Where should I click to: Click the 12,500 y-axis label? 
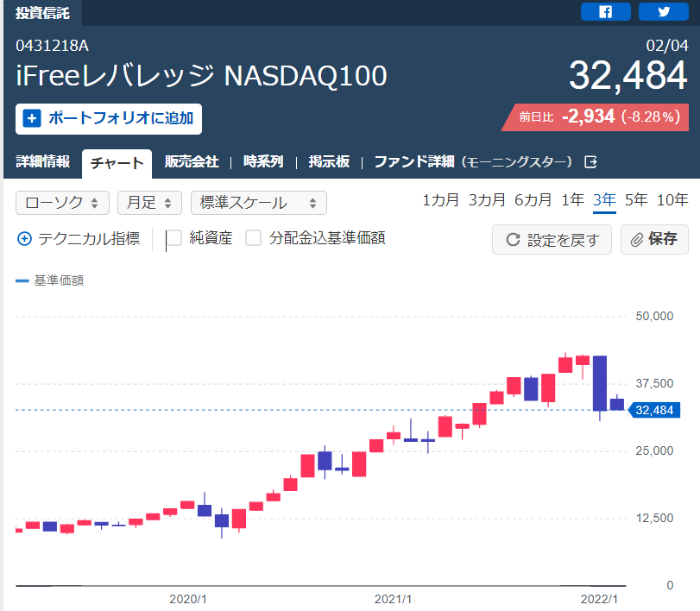[654, 518]
